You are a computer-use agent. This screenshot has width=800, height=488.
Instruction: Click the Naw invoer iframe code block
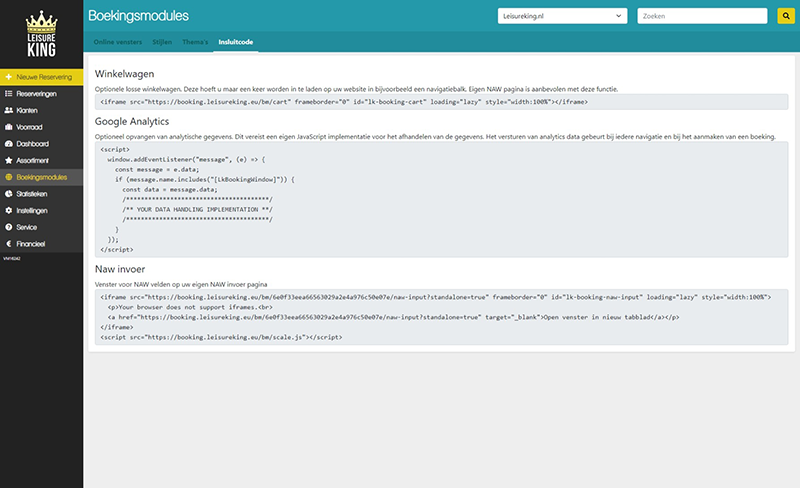coord(441,317)
